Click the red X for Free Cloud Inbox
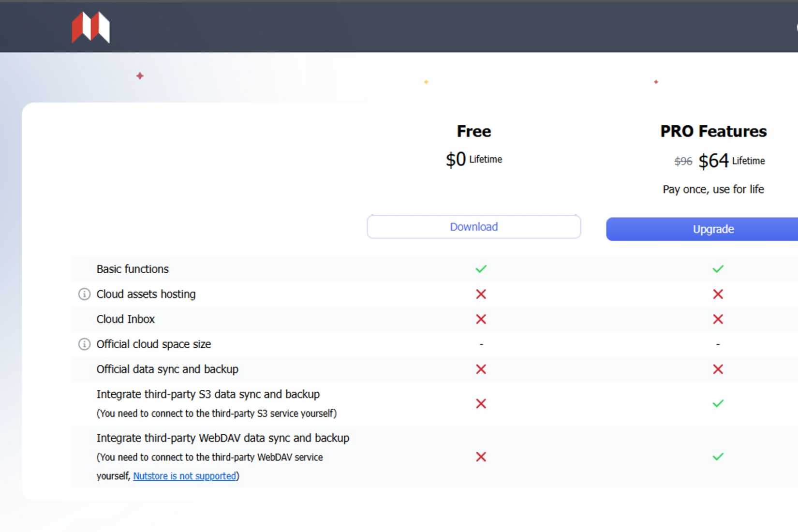The height and width of the screenshot is (532, 798). [x=481, y=319]
